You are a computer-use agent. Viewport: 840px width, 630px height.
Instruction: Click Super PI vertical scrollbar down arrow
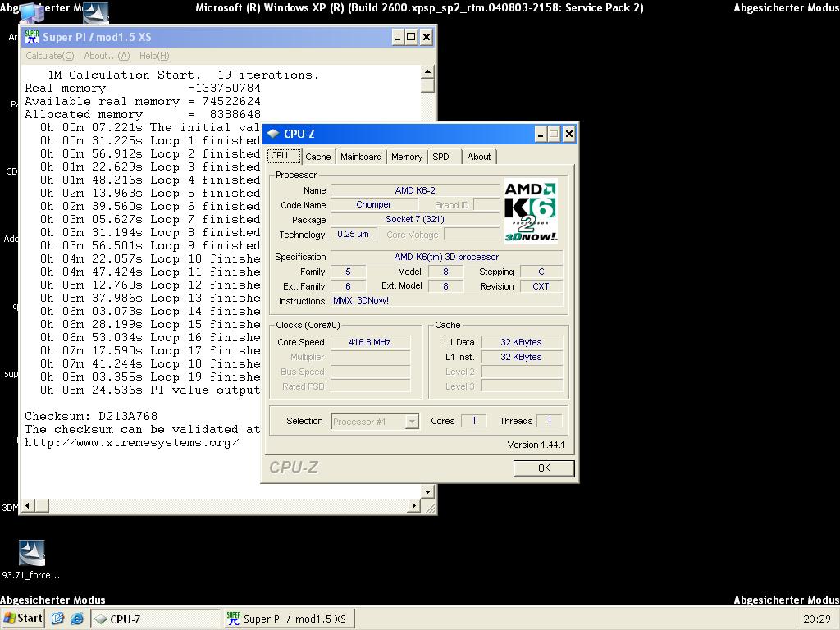tap(427, 491)
